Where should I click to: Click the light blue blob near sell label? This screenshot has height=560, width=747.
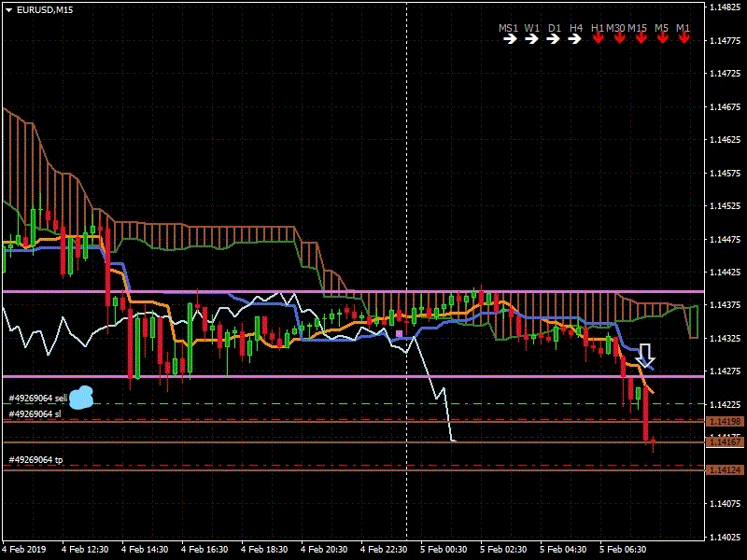point(81,398)
